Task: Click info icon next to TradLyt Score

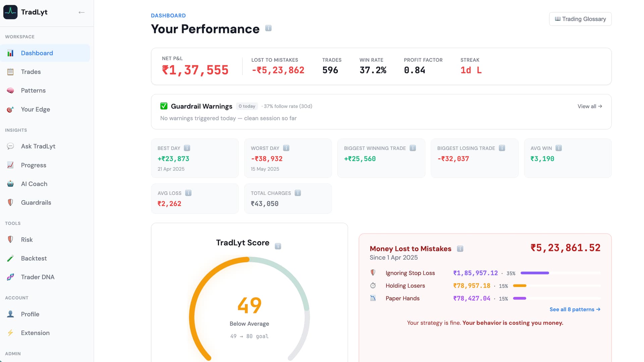Action: 278,246
